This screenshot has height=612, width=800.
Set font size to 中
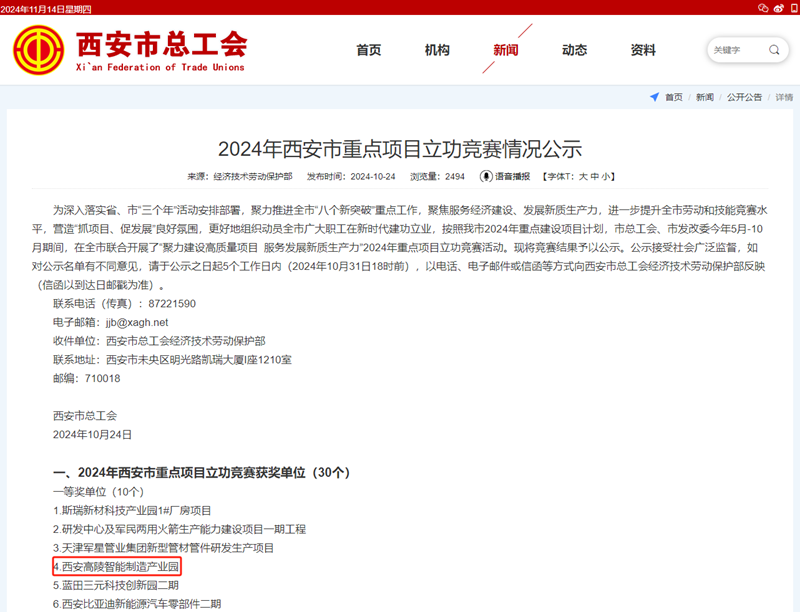click(594, 176)
